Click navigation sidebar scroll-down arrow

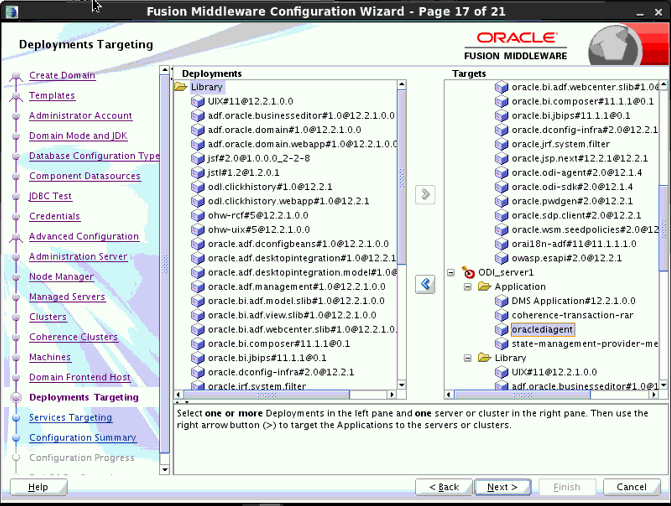(x=165, y=469)
